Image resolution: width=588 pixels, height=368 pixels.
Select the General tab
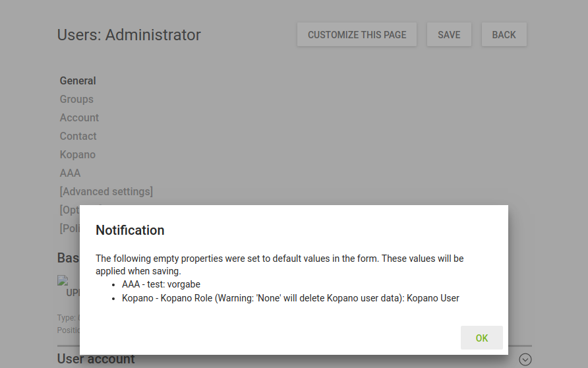tap(78, 80)
